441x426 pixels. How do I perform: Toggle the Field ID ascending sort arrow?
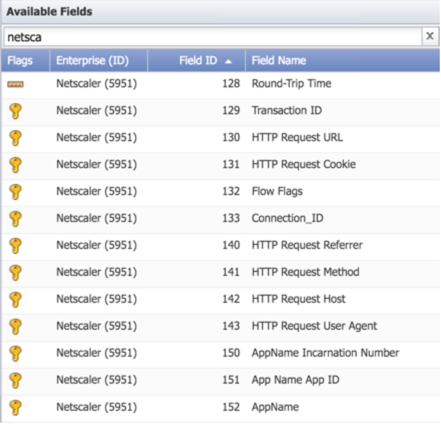(x=228, y=61)
